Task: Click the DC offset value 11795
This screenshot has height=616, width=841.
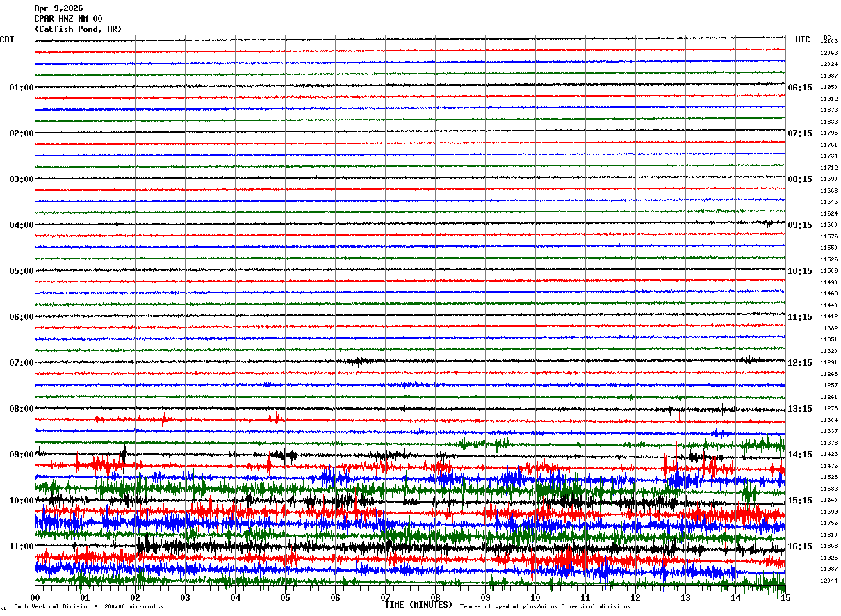Action: (x=828, y=133)
